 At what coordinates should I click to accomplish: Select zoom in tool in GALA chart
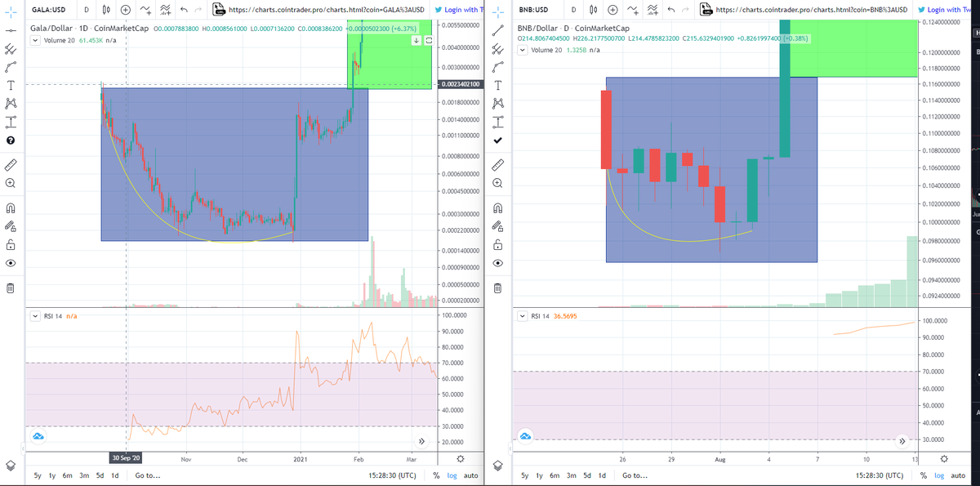tap(10, 183)
